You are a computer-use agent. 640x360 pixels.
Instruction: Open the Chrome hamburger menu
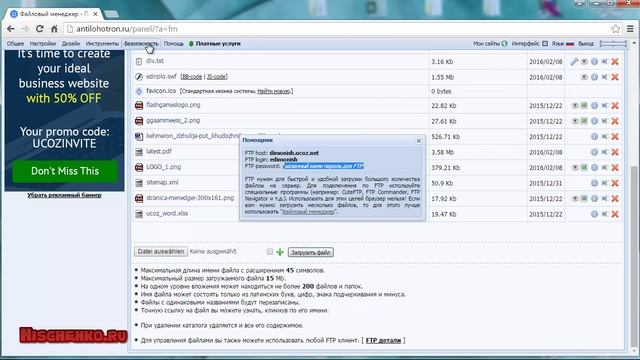(630, 29)
